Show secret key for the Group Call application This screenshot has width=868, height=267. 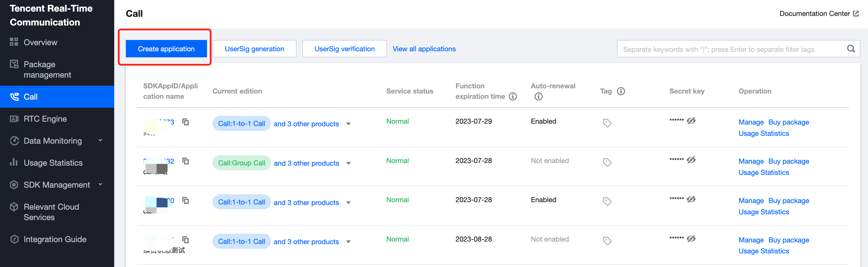click(691, 160)
